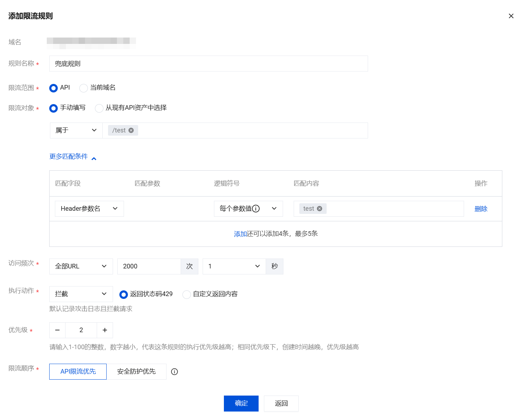Image resolution: width=525 pixels, height=420 pixels.
Task: Click 操作 column header
Action: pyautogui.click(x=481, y=183)
